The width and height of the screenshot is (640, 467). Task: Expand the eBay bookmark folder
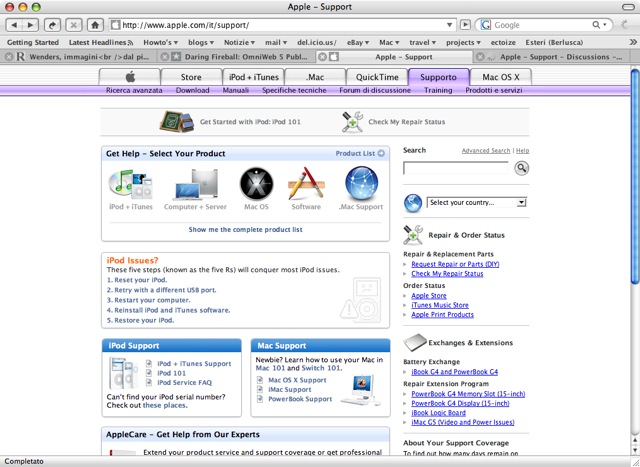358,42
